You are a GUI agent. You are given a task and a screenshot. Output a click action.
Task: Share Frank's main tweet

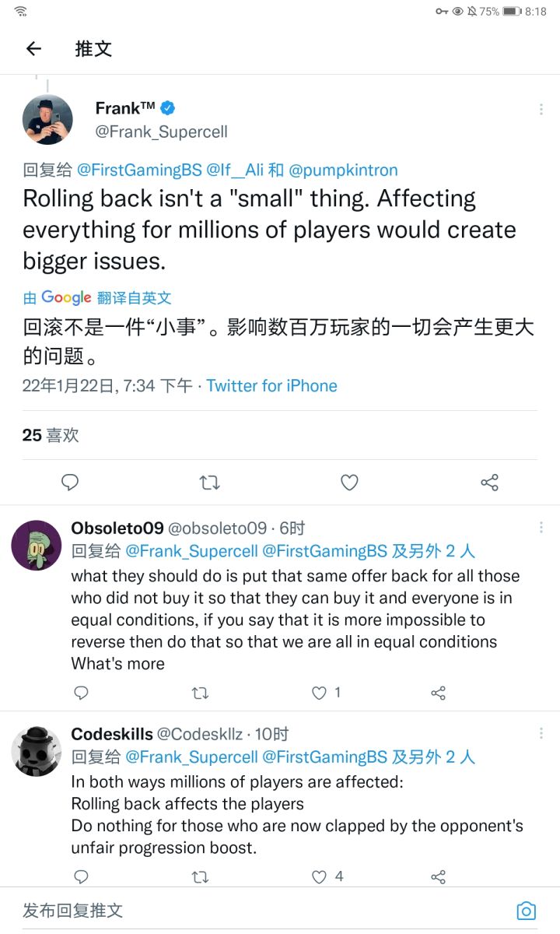[489, 483]
